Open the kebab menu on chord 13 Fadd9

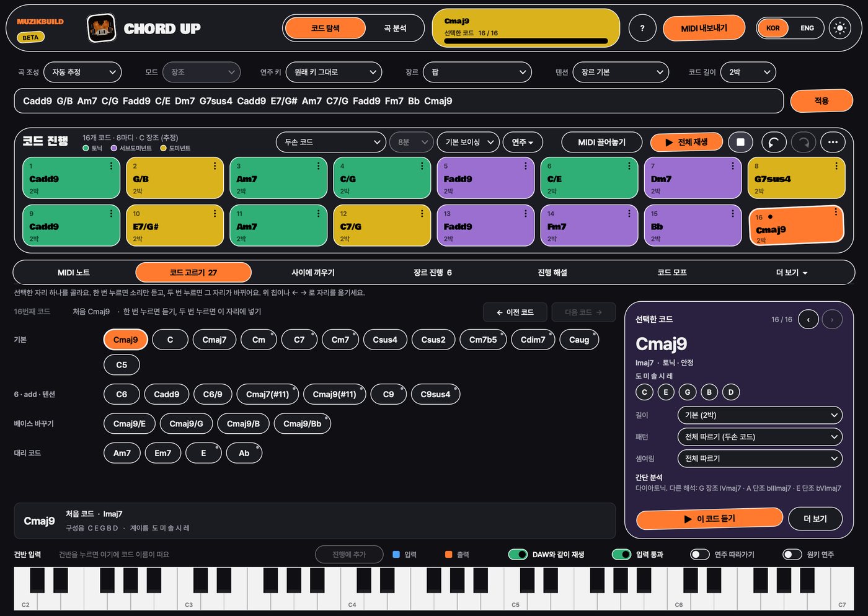525,213
